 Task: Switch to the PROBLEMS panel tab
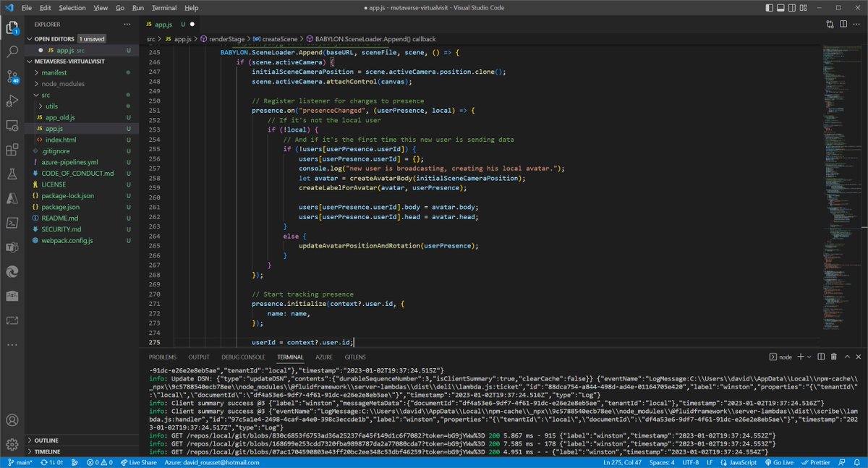pos(163,357)
